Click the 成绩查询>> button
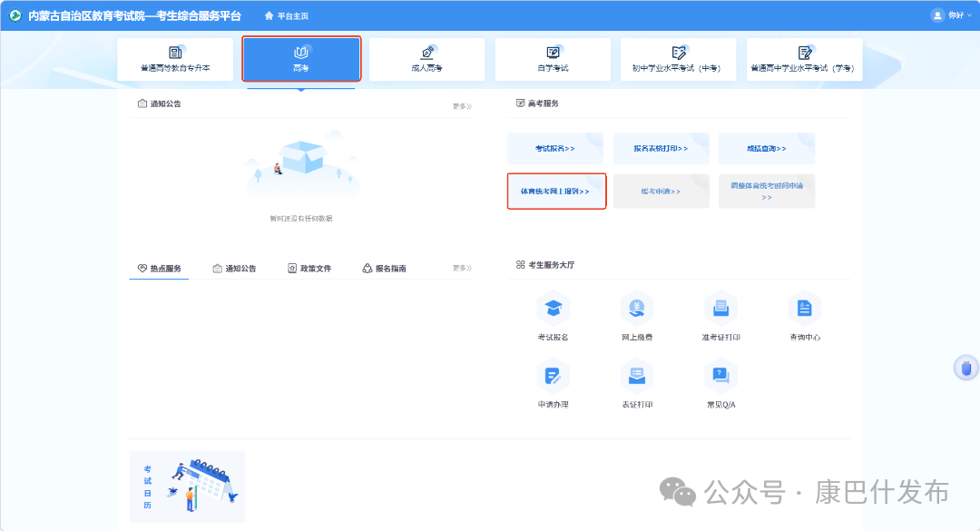The width and height of the screenshot is (980, 531). (x=767, y=149)
